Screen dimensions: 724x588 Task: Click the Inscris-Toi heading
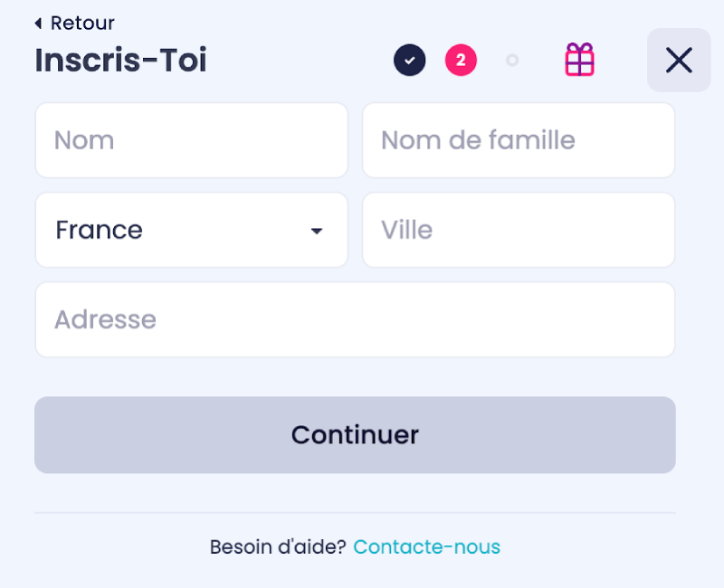tap(120, 61)
